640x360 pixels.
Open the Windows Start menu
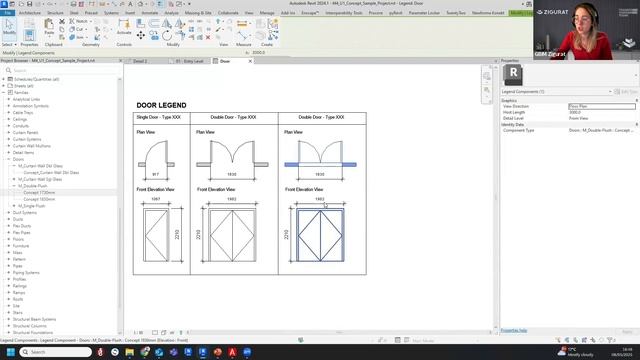(x=11, y=352)
